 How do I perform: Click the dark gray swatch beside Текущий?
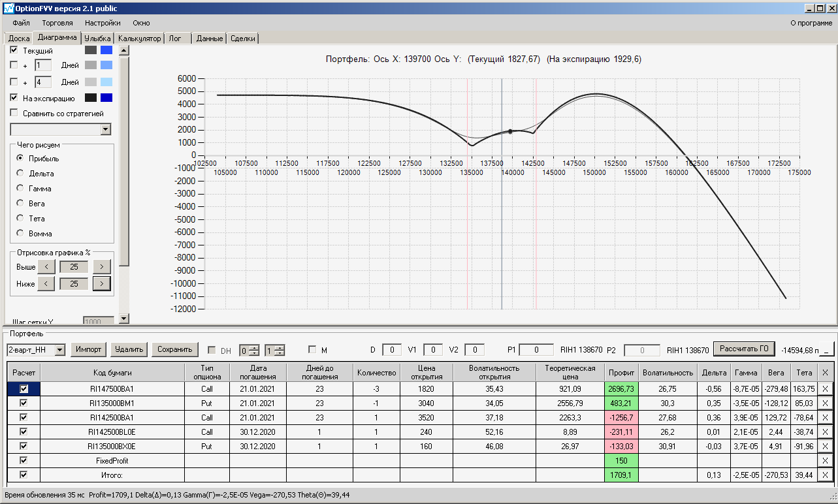(91, 50)
